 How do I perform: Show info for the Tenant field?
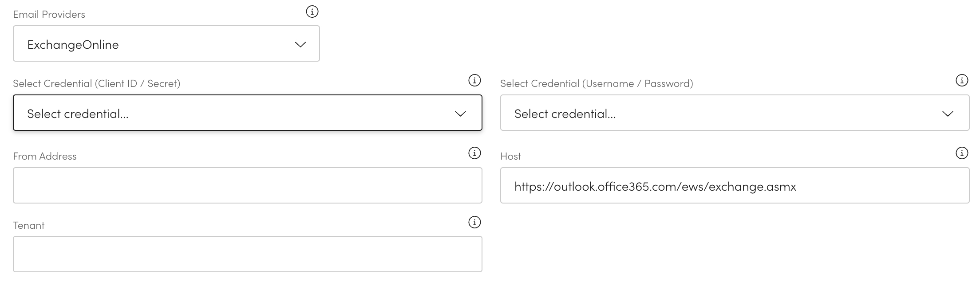[x=474, y=223]
